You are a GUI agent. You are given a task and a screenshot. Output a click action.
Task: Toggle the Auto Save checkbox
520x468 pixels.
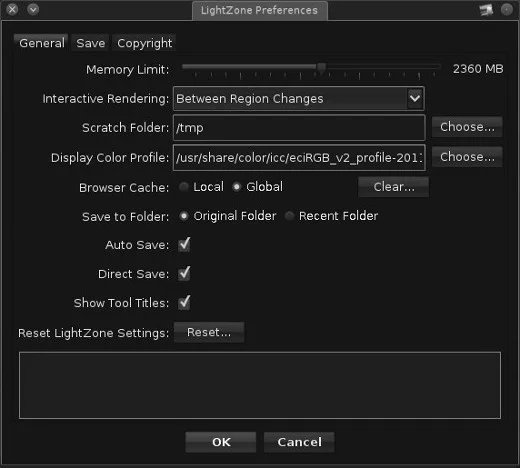184,245
